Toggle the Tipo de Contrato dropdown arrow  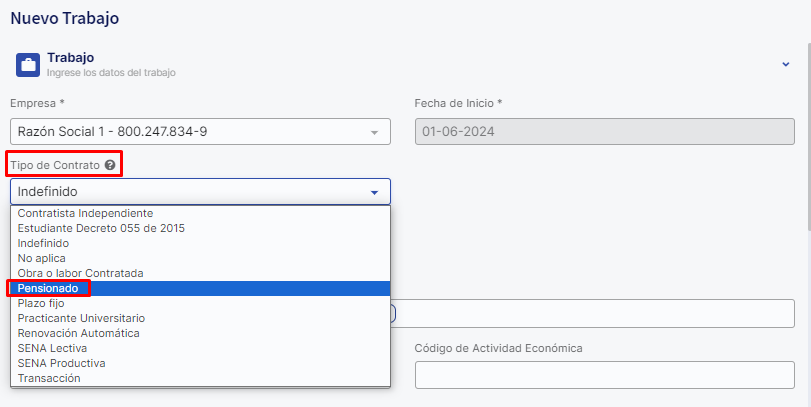(x=374, y=192)
